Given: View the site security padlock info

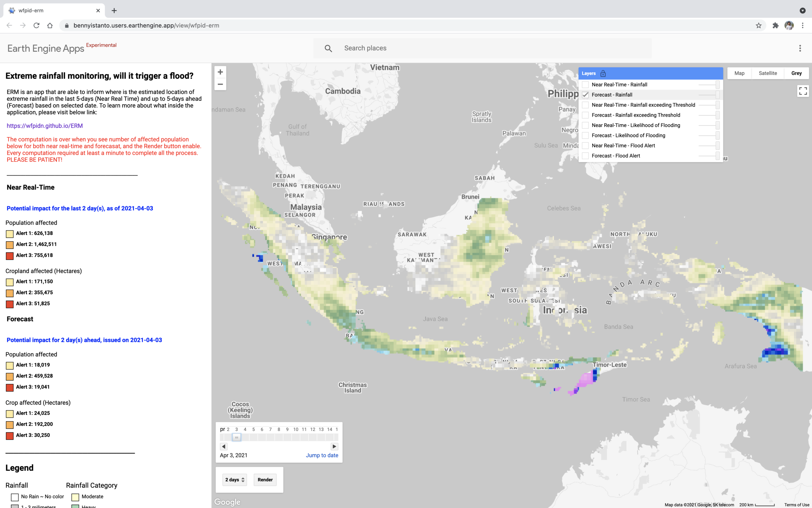Looking at the screenshot, I should tap(67, 26).
